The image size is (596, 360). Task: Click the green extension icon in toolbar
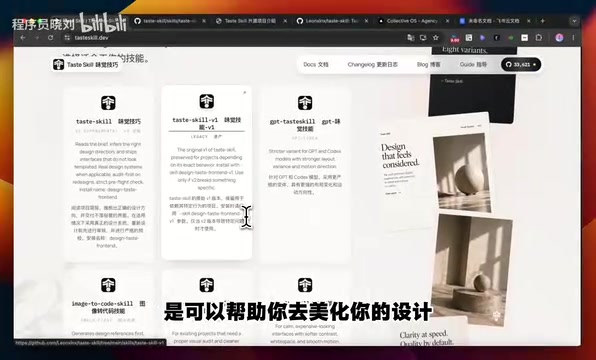pos(510,38)
